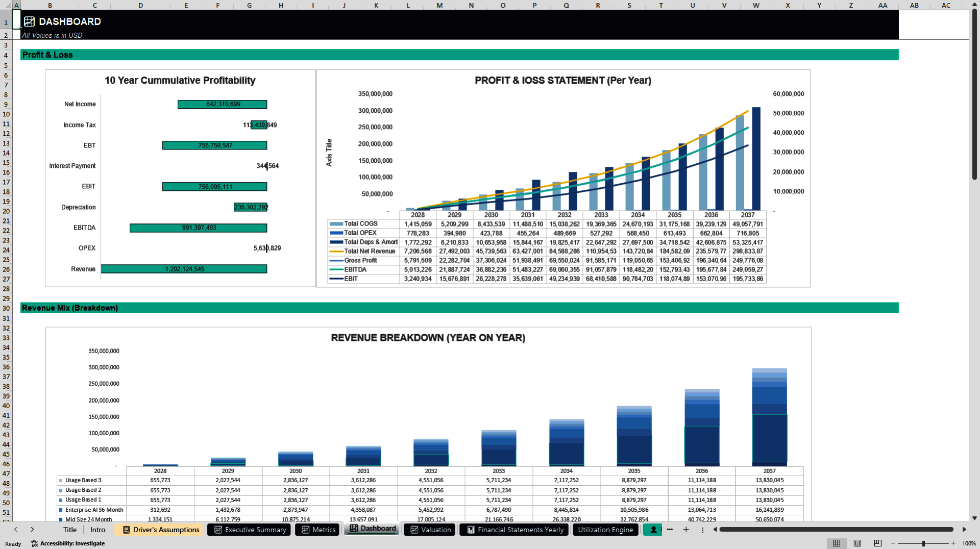Open zoom level 100% dialog
This screenshot has height=549, width=980.
coord(969,543)
